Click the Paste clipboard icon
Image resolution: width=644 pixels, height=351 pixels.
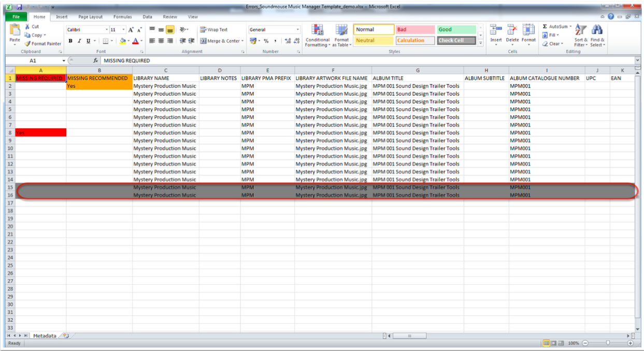pyautogui.click(x=15, y=30)
